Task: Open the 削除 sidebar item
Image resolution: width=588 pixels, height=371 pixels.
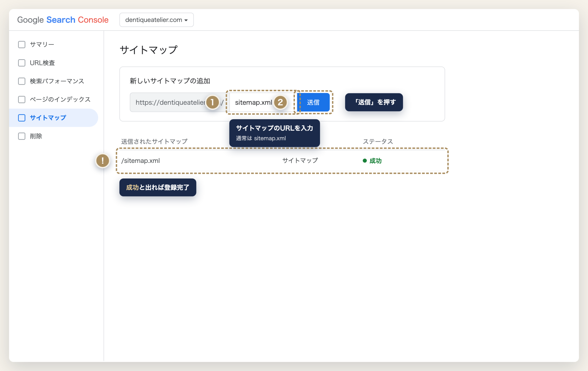Action: [54, 136]
